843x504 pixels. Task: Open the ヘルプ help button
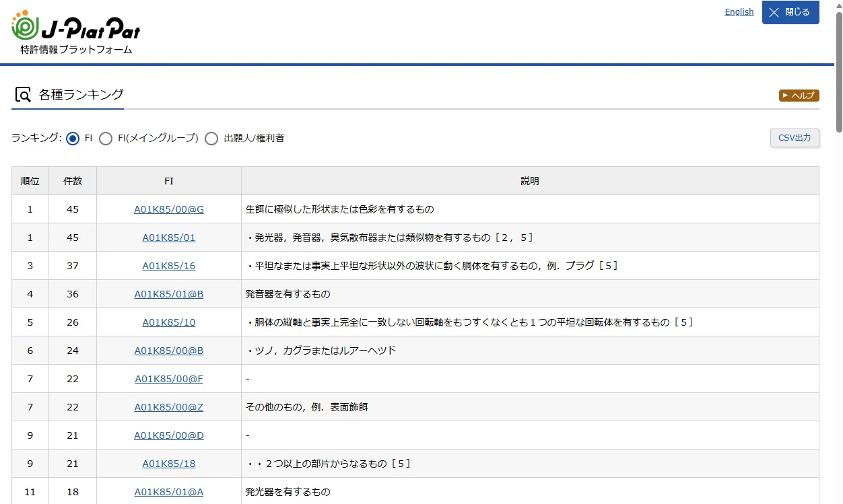(799, 96)
